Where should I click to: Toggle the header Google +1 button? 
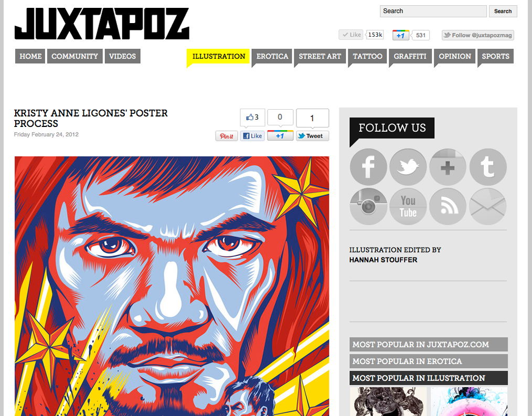point(401,35)
